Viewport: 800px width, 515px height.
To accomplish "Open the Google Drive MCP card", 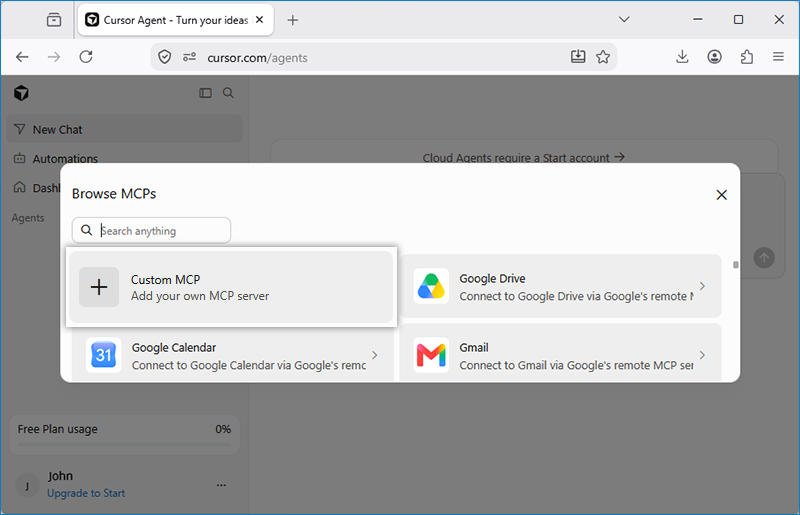I will [560, 286].
